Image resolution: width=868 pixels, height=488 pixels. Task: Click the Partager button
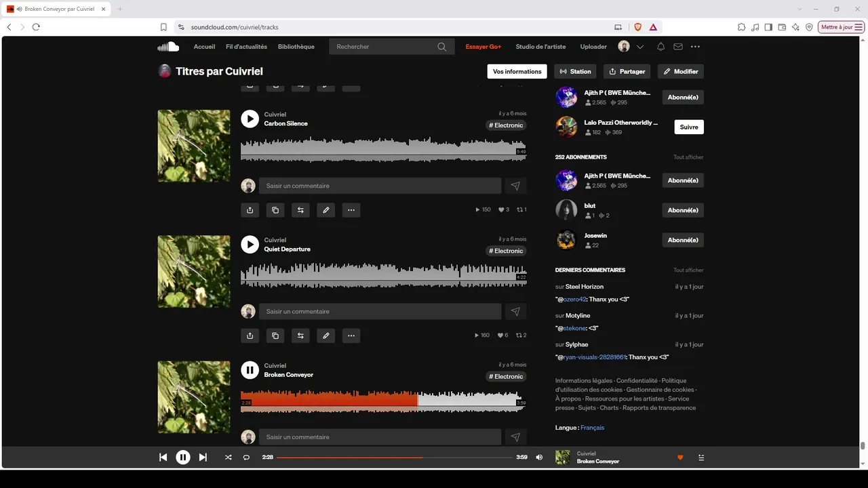click(x=627, y=71)
